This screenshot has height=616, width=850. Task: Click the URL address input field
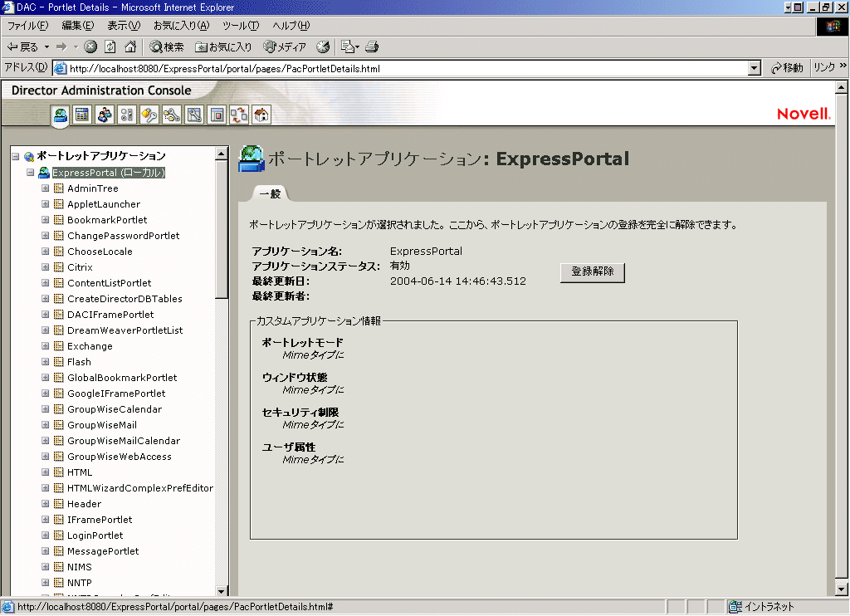pyautogui.click(x=401, y=68)
